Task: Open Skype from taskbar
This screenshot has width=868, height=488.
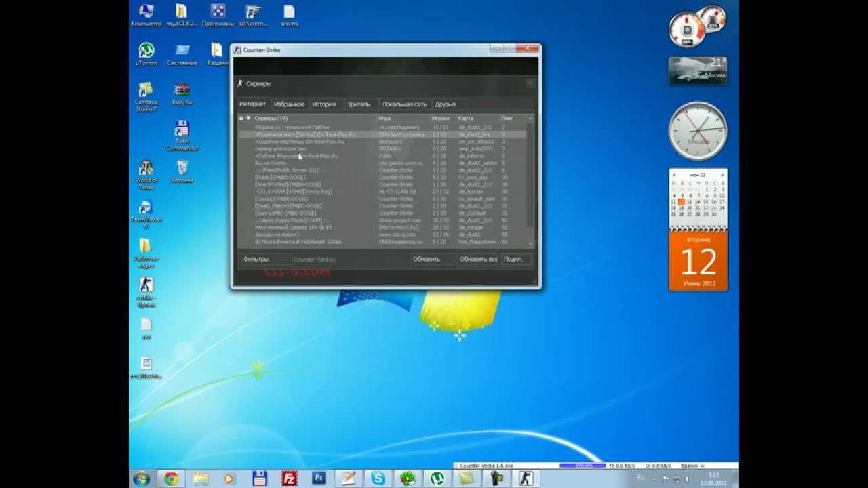Action: click(378, 479)
